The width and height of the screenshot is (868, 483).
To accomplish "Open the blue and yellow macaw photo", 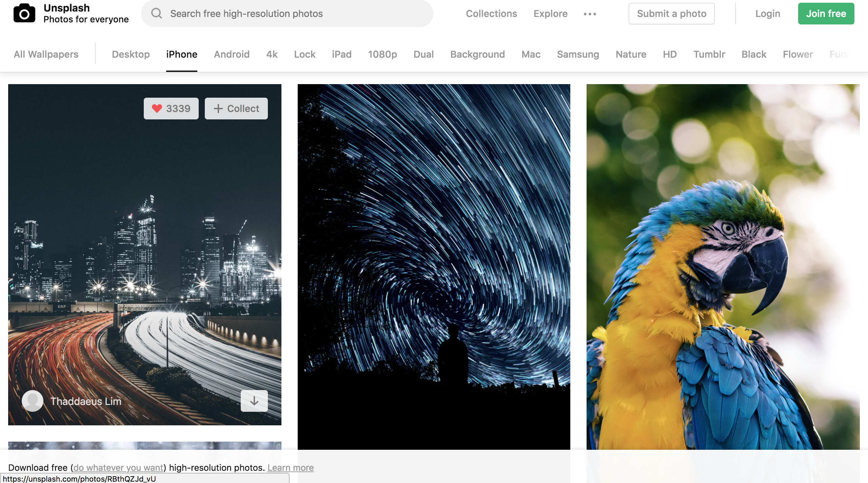I will tap(723, 265).
